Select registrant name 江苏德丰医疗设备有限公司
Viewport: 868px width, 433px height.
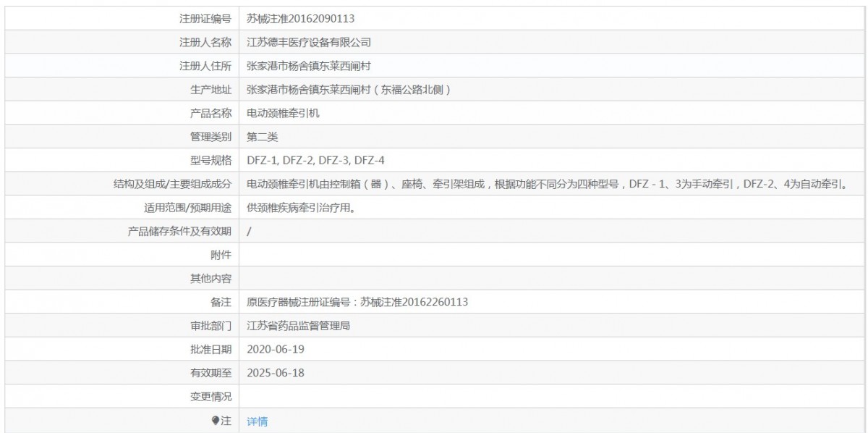(x=309, y=42)
